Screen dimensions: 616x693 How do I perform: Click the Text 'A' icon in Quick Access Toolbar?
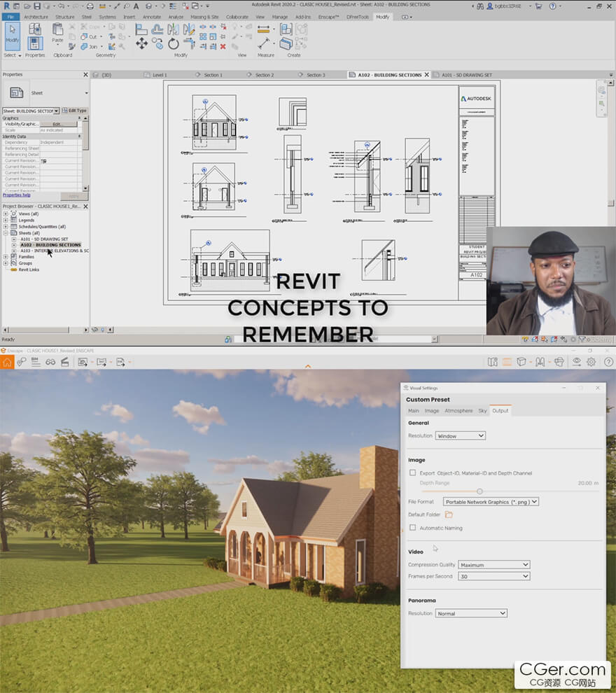pyautogui.click(x=136, y=6)
